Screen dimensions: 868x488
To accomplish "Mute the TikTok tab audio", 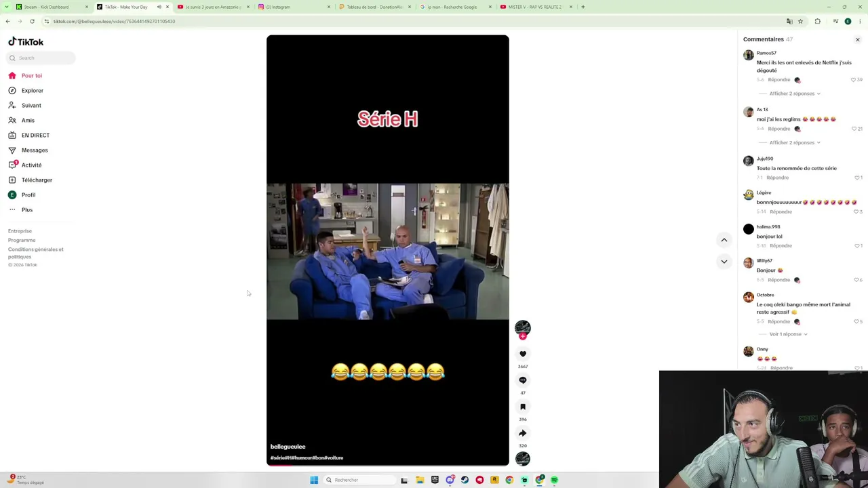I will tap(159, 7).
